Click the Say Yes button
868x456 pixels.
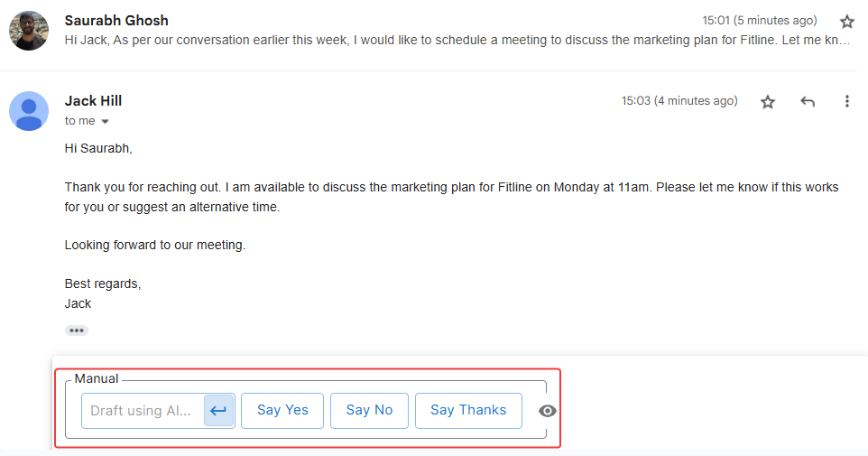pos(282,411)
